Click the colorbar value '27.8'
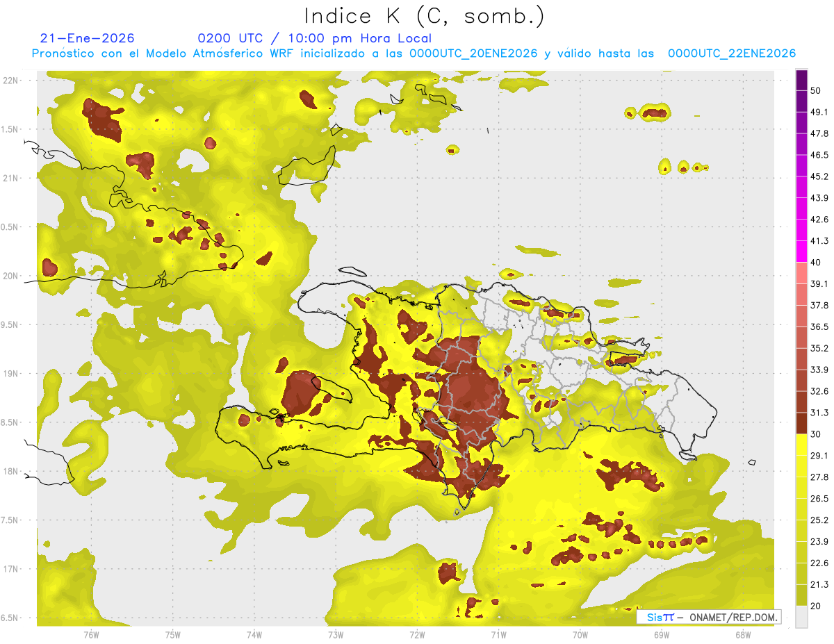Viewport: 834px width, 644px height. pyautogui.click(x=819, y=477)
